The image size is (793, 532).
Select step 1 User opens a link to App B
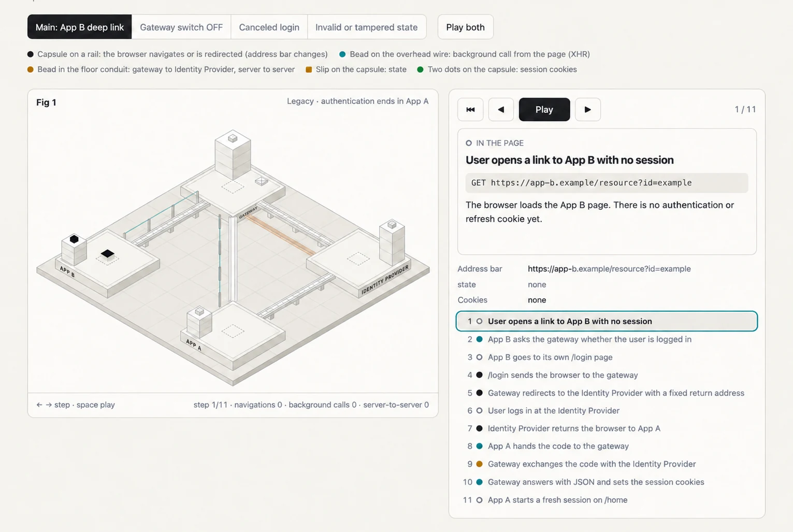(x=607, y=321)
